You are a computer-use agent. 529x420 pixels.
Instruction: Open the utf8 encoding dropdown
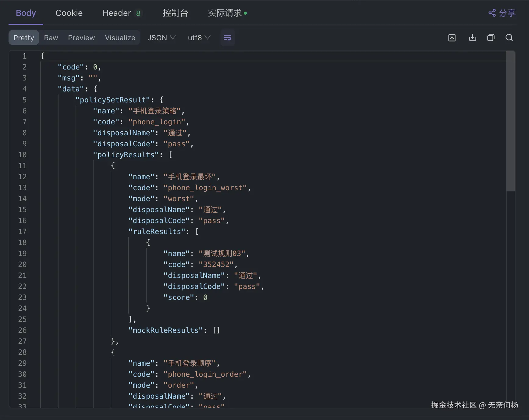(199, 37)
